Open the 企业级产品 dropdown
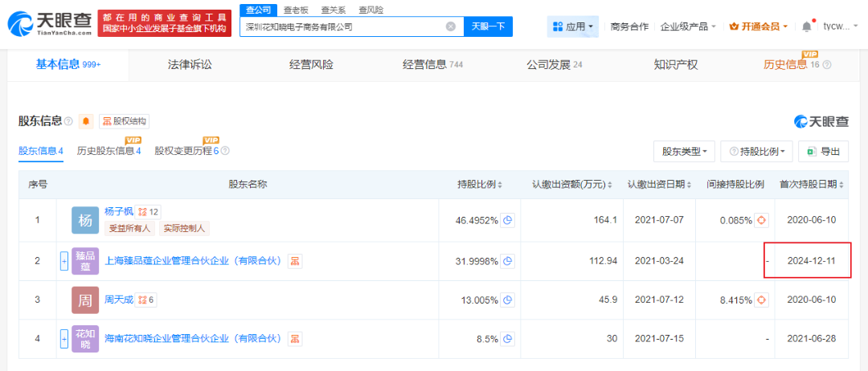Image resolution: width=868 pixels, height=371 pixels. click(x=688, y=26)
